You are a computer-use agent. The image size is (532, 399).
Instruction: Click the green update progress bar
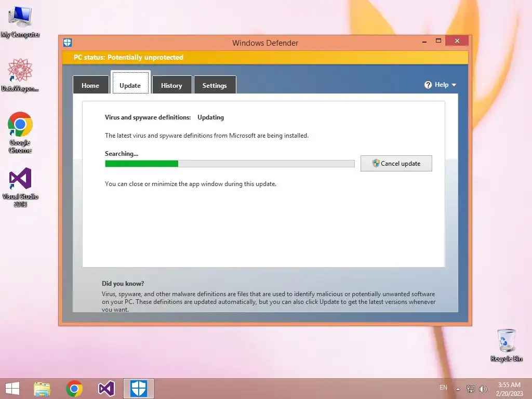pyautogui.click(x=230, y=164)
